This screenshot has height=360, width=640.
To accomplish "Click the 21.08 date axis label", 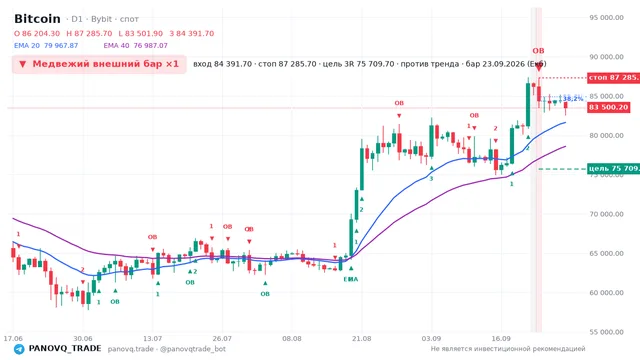I will pos(362,338).
